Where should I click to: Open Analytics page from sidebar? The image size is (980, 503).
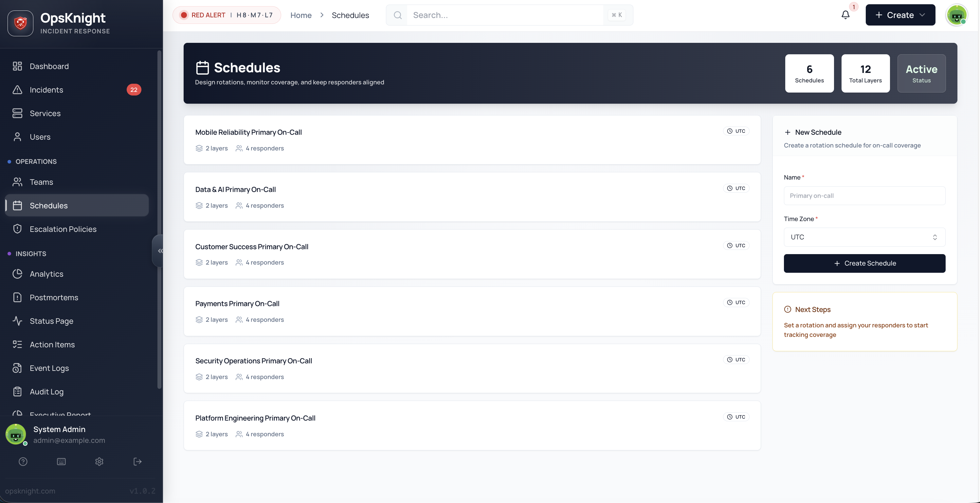pos(46,274)
